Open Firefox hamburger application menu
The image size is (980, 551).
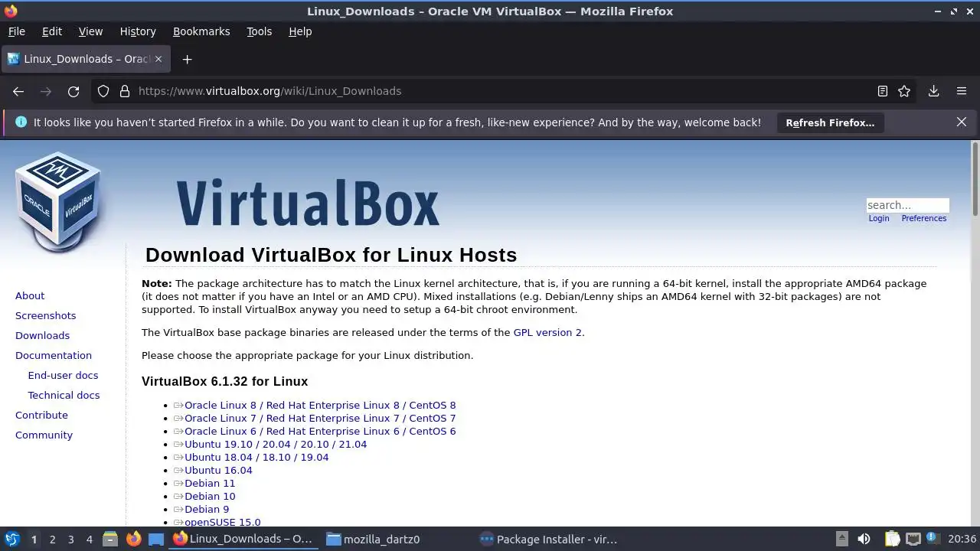click(x=962, y=91)
